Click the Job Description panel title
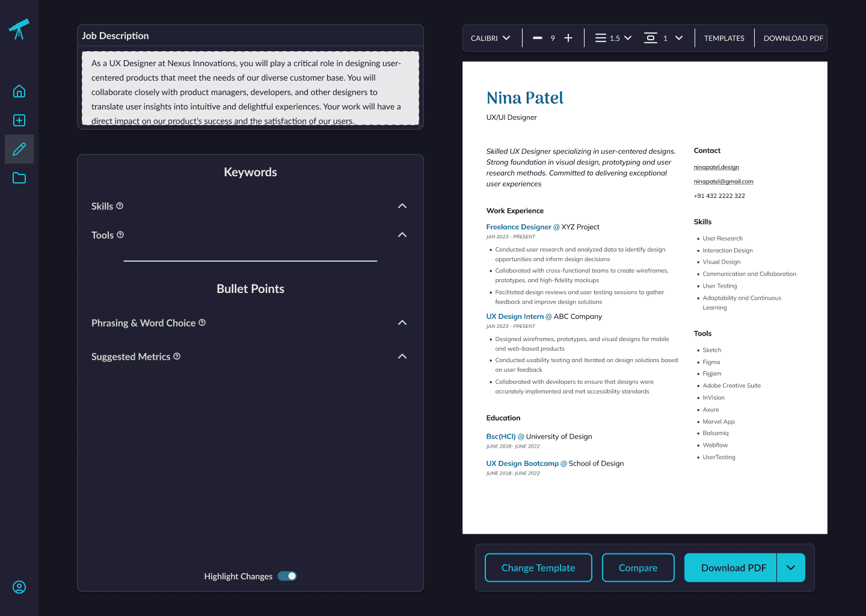This screenshot has width=866, height=616. click(x=115, y=36)
